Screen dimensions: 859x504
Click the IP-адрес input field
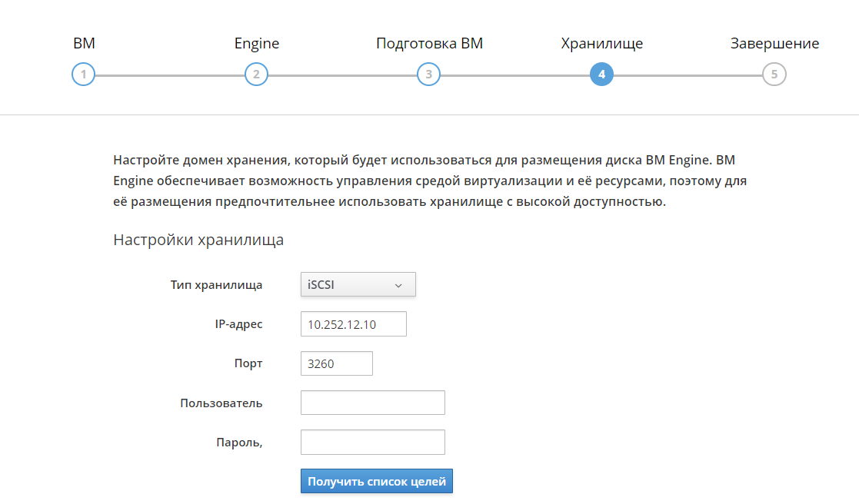[353, 324]
